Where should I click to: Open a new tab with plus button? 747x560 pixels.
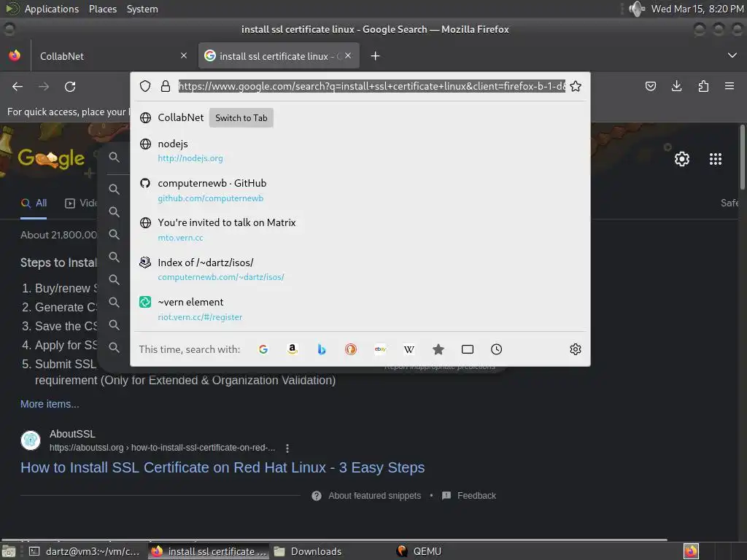pos(376,56)
